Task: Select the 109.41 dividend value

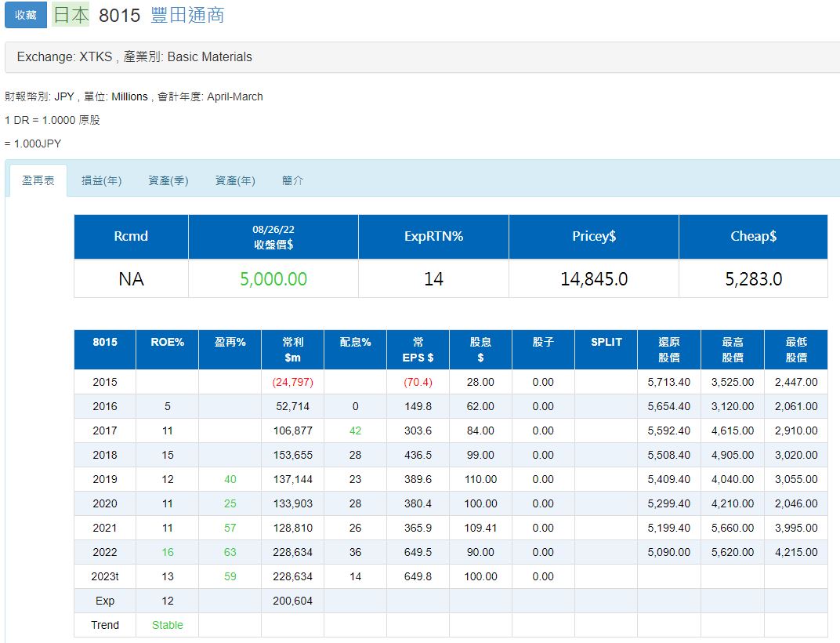Action: pyautogui.click(x=480, y=529)
